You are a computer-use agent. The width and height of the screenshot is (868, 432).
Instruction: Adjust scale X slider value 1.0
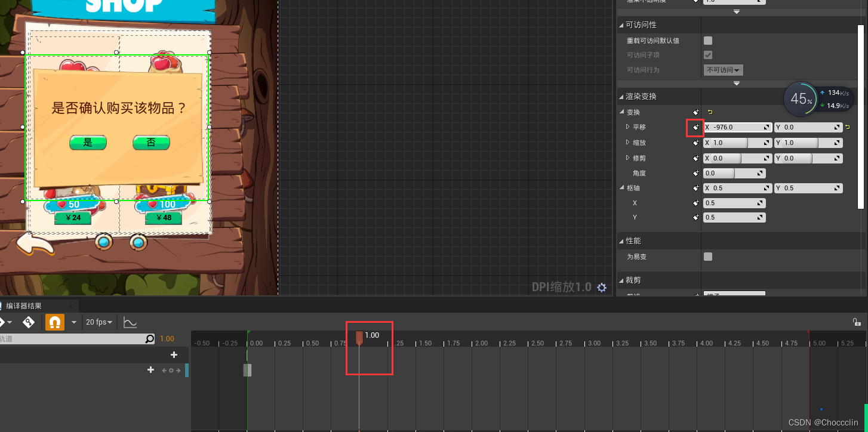click(x=737, y=143)
